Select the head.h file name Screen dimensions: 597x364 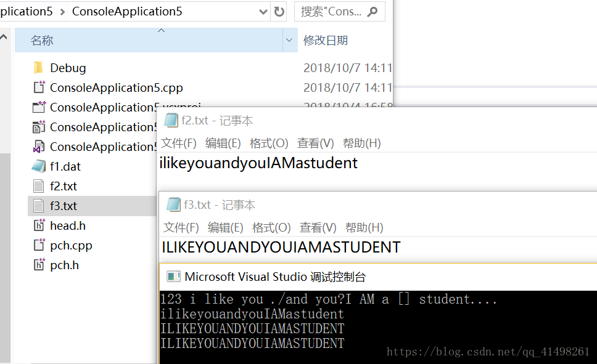(68, 225)
